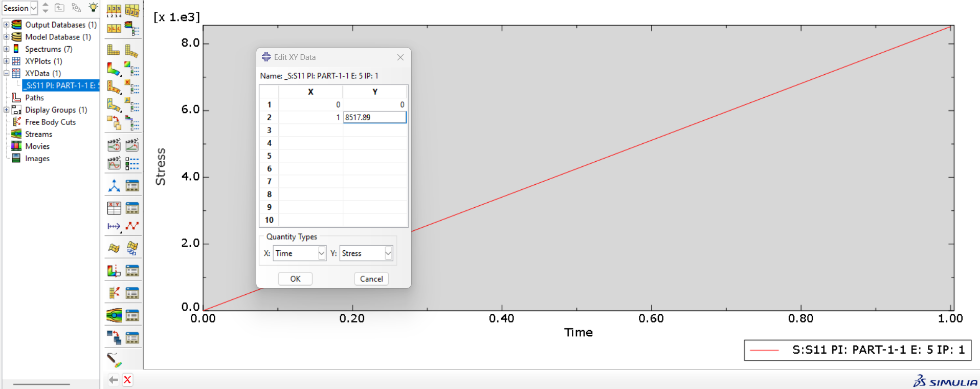Click the tree up/down arrows stepper
The width and height of the screenshot is (980, 389).
pyautogui.click(x=46, y=8)
